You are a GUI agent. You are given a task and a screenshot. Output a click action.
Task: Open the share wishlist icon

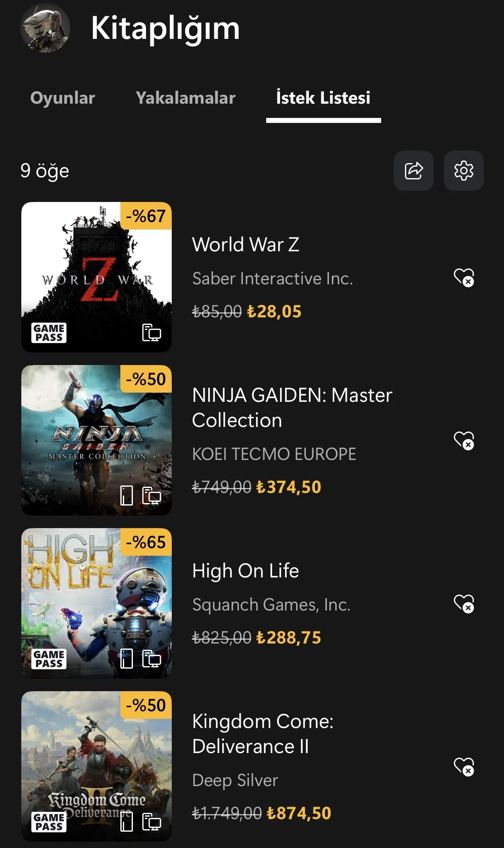click(x=413, y=171)
